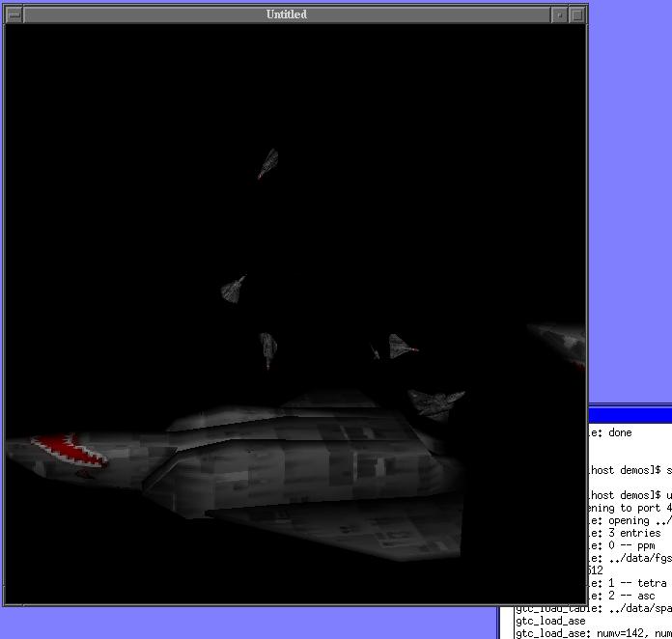This screenshot has width=672, height=639.
Task: Click the red shark-mouth decal on the large ship
Action: (66, 448)
